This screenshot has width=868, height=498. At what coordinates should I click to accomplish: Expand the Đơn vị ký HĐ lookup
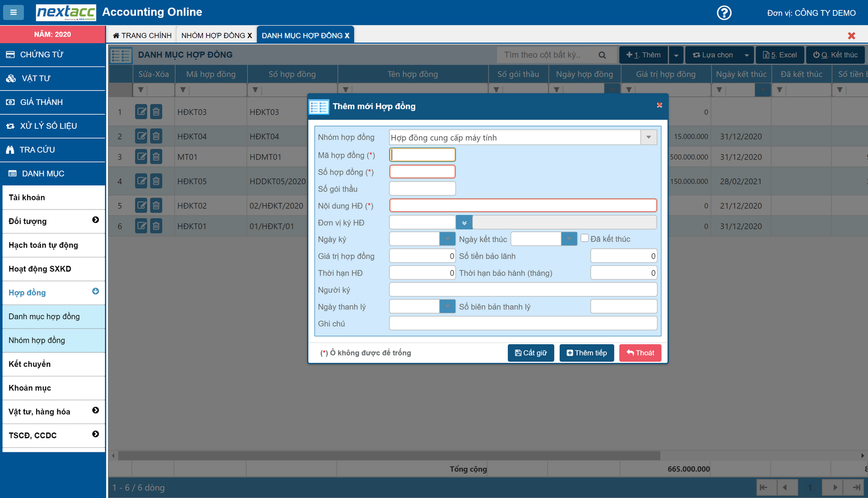464,222
